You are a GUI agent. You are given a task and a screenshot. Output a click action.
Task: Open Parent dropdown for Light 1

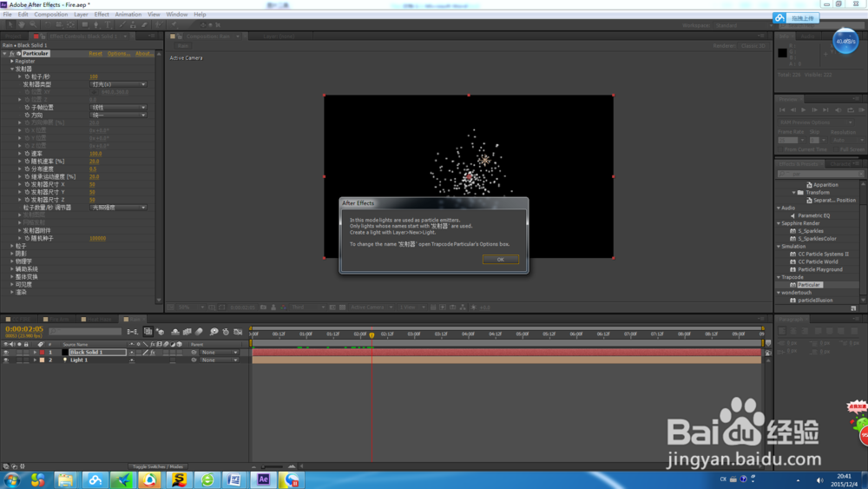pyautogui.click(x=220, y=360)
